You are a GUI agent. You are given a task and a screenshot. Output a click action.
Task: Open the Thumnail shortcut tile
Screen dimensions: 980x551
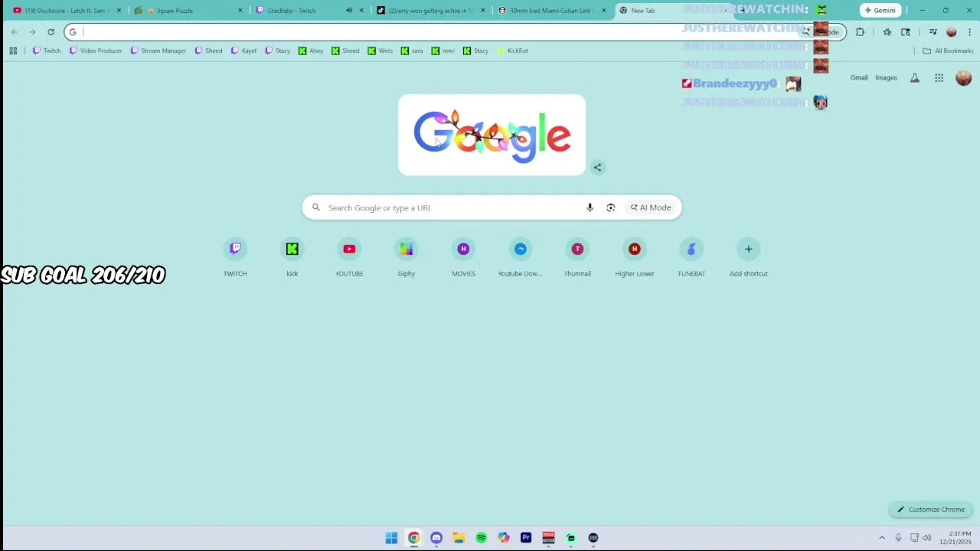pyautogui.click(x=577, y=259)
